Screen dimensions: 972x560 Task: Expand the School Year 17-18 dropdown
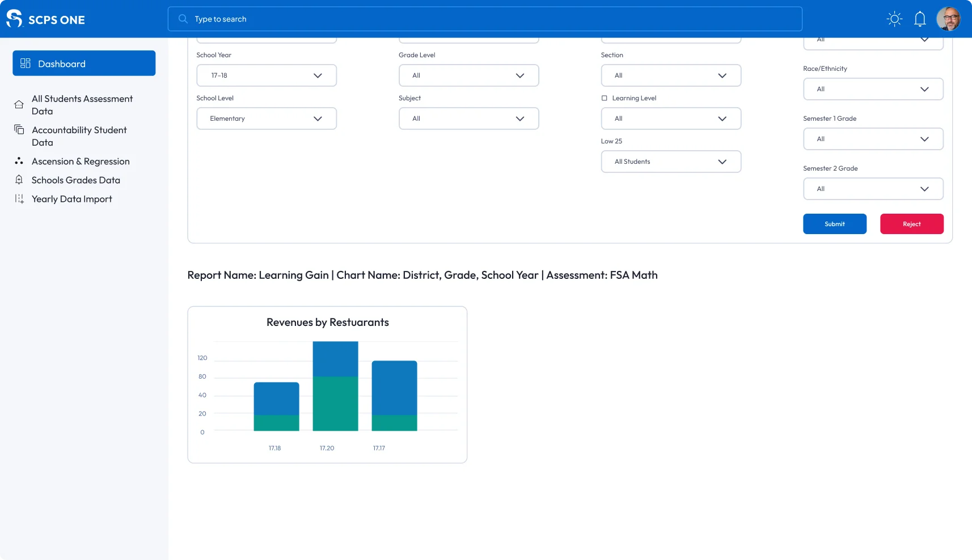click(x=267, y=75)
